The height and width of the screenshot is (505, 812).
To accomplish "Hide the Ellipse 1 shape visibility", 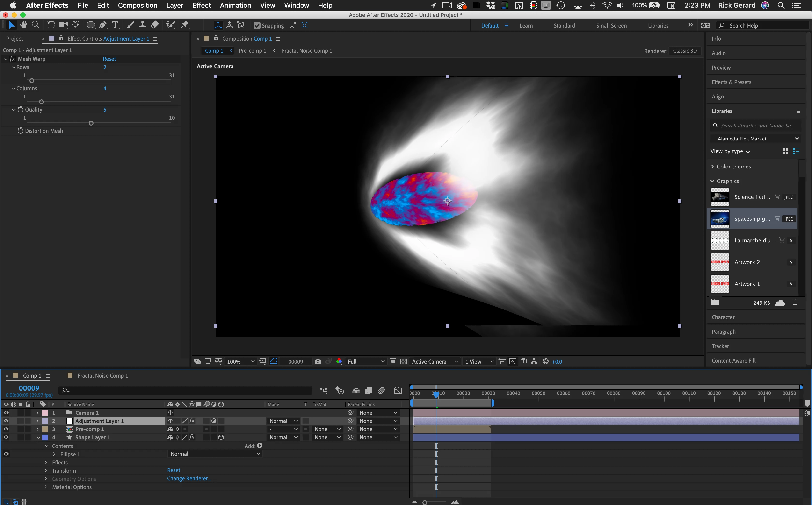I will [x=6, y=454].
